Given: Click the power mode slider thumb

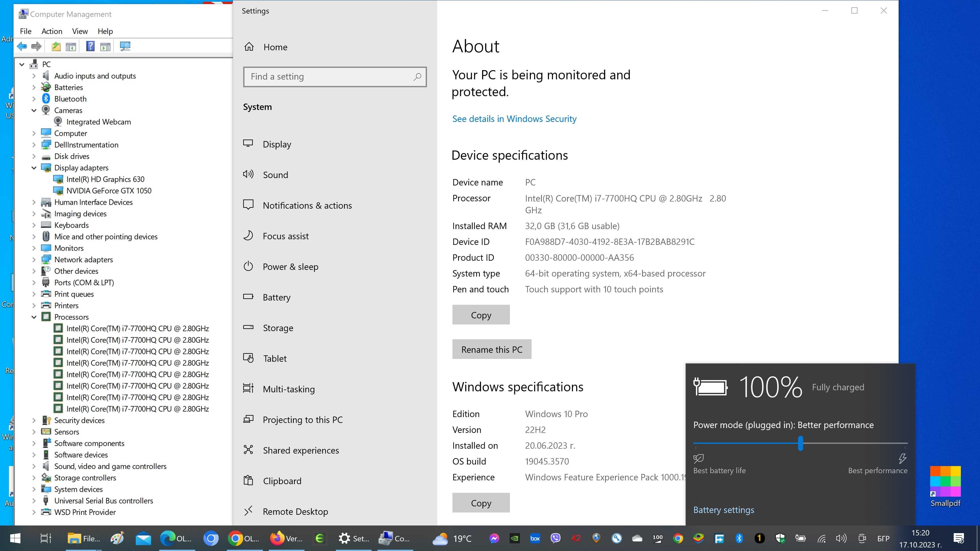Looking at the screenshot, I should click(800, 443).
